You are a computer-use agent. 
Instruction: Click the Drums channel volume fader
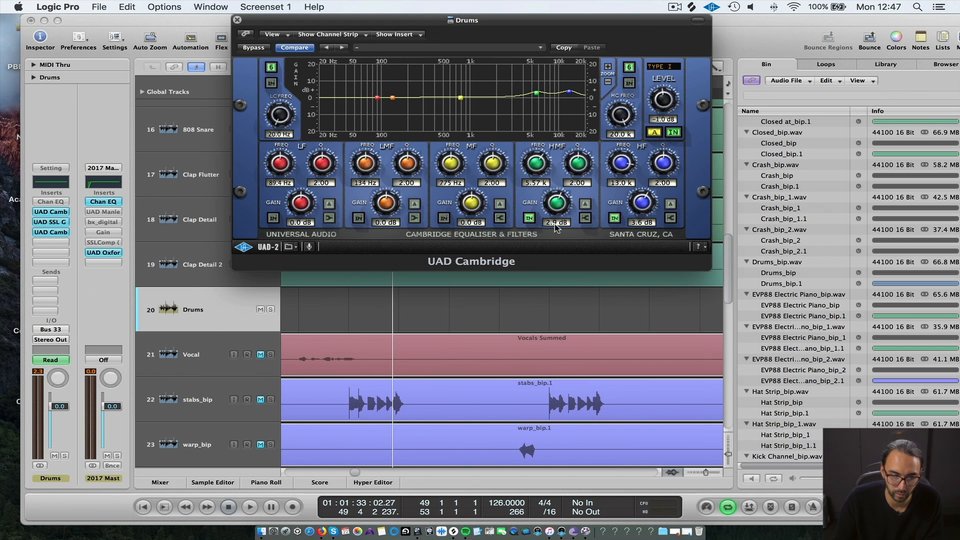coord(59,406)
